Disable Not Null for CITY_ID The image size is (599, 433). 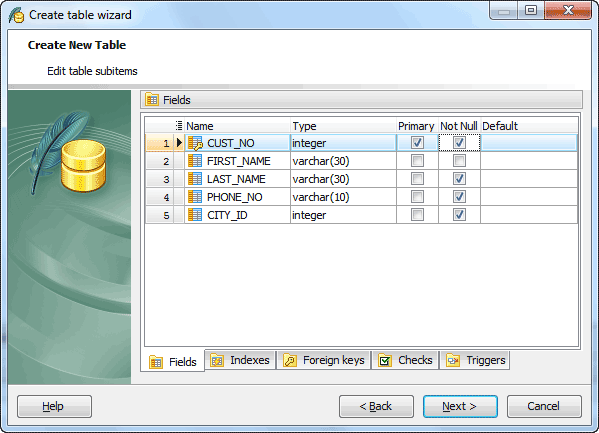point(459,214)
